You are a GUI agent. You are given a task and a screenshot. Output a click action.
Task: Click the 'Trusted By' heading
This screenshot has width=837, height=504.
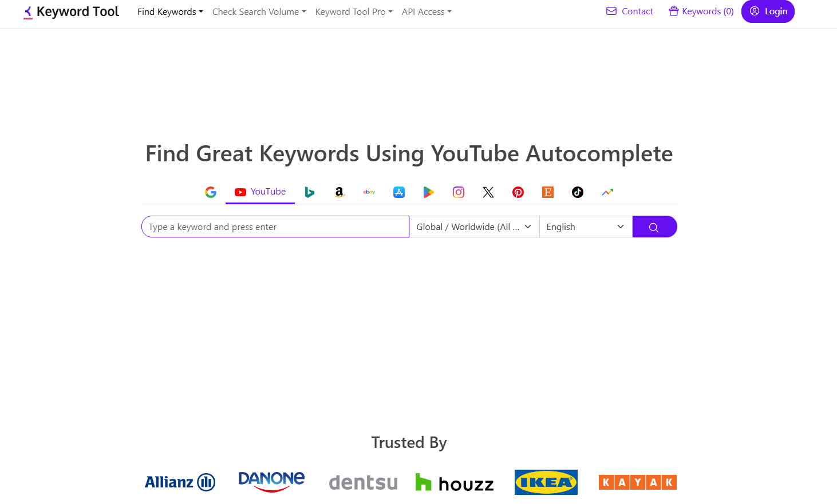point(409,443)
